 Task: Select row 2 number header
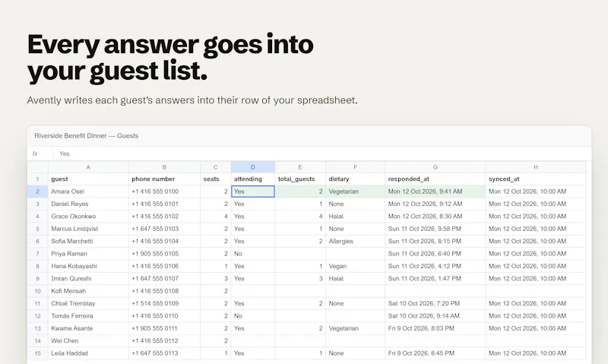[x=37, y=191]
